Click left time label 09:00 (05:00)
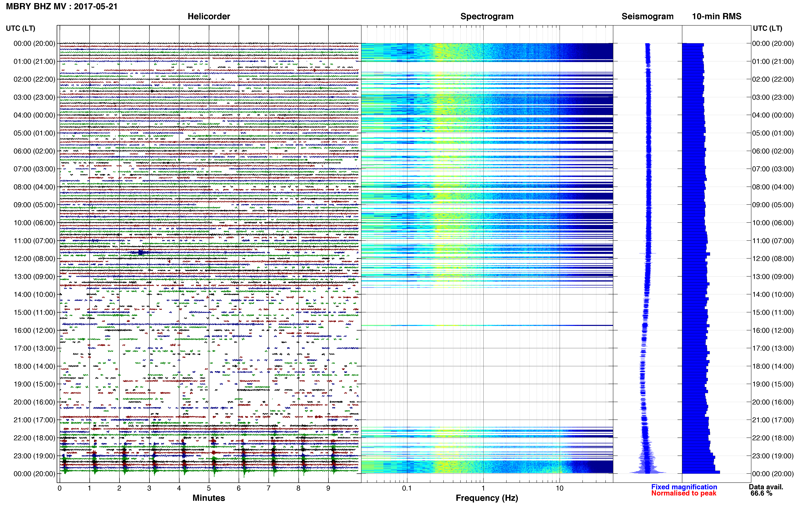Image resolution: width=812 pixels, height=508 pixels. tap(34, 205)
